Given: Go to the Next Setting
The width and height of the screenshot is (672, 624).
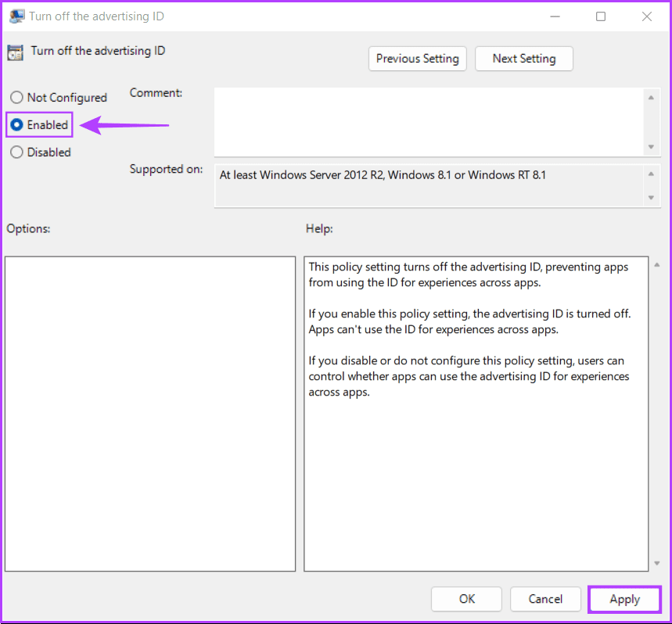Looking at the screenshot, I should click(523, 59).
